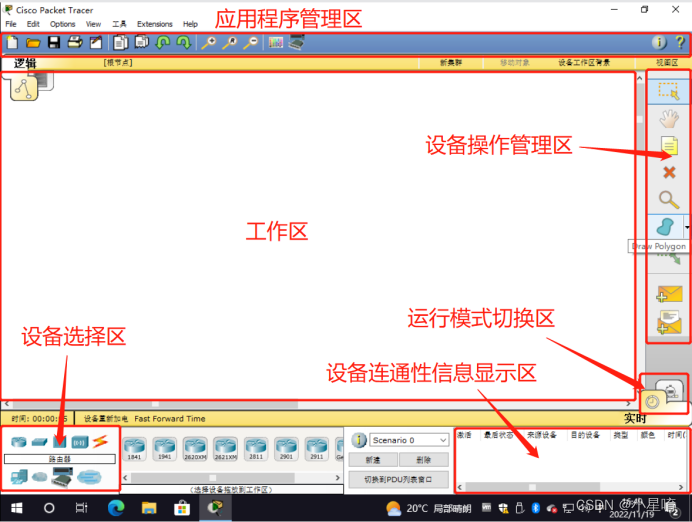Open the View menu
692x522 pixels.
click(94, 24)
